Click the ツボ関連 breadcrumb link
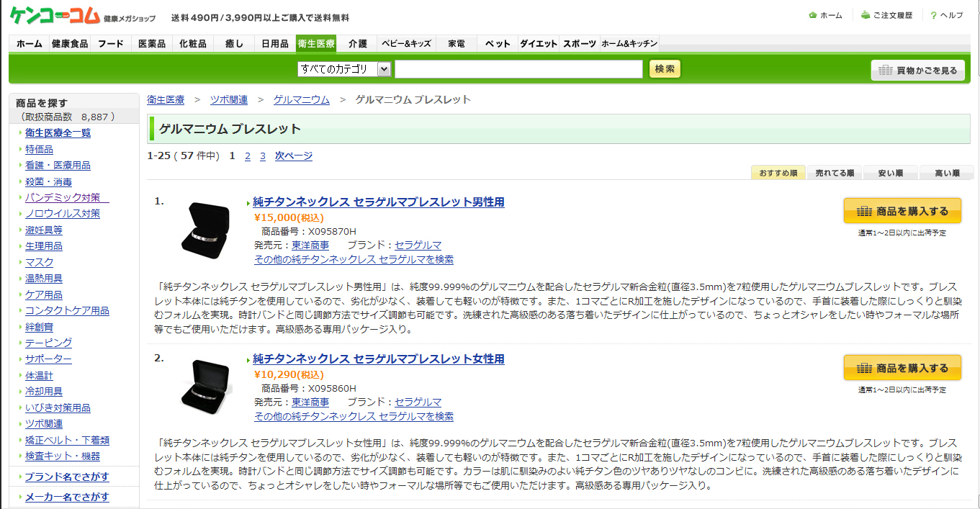 229,99
